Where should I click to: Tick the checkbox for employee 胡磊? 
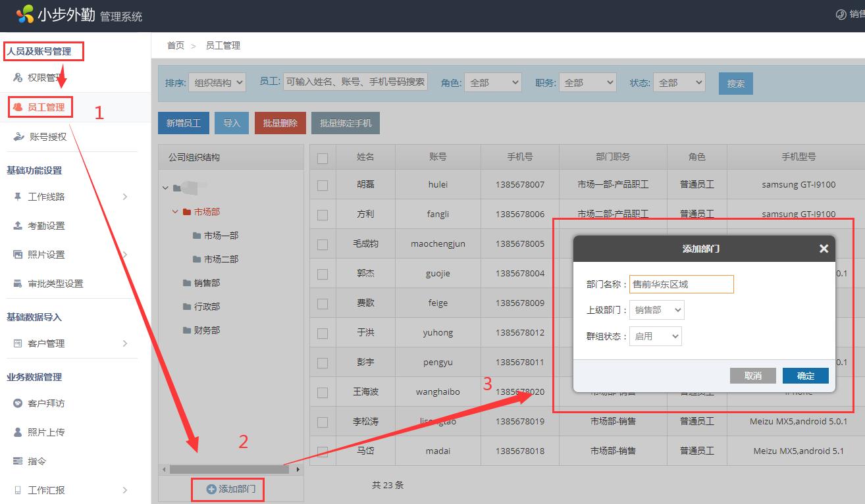coord(323,185)
